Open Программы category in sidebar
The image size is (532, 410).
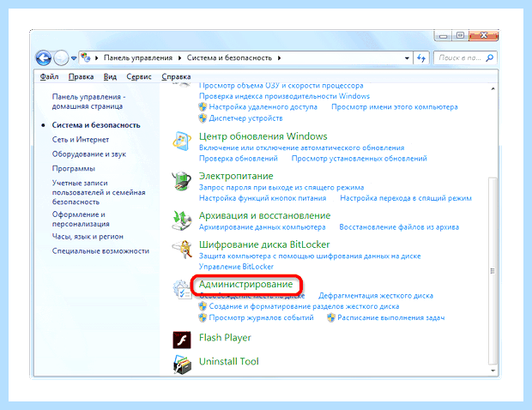tap(73, 168)
